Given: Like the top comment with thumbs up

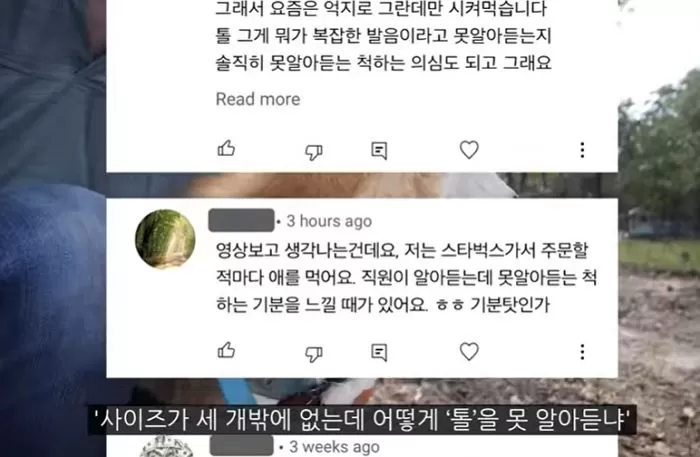Looking at the screenshot, I should tap(226, 149).
